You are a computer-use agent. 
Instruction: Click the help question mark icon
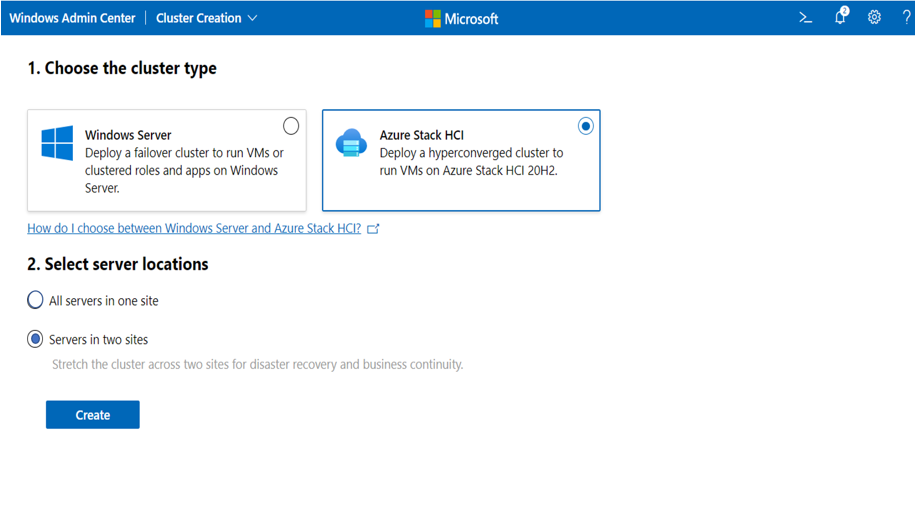click(906, 17)
